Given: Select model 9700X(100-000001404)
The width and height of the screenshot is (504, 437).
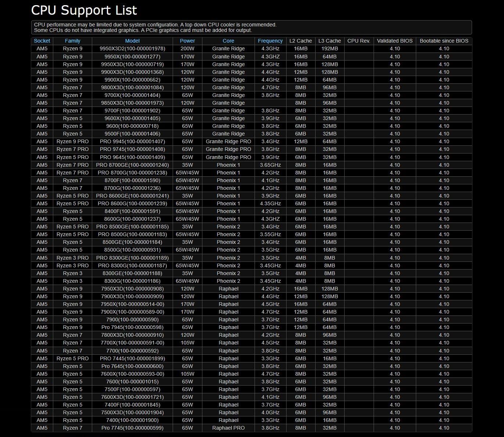Looking at the screenshot, I should tap(132, 95).
